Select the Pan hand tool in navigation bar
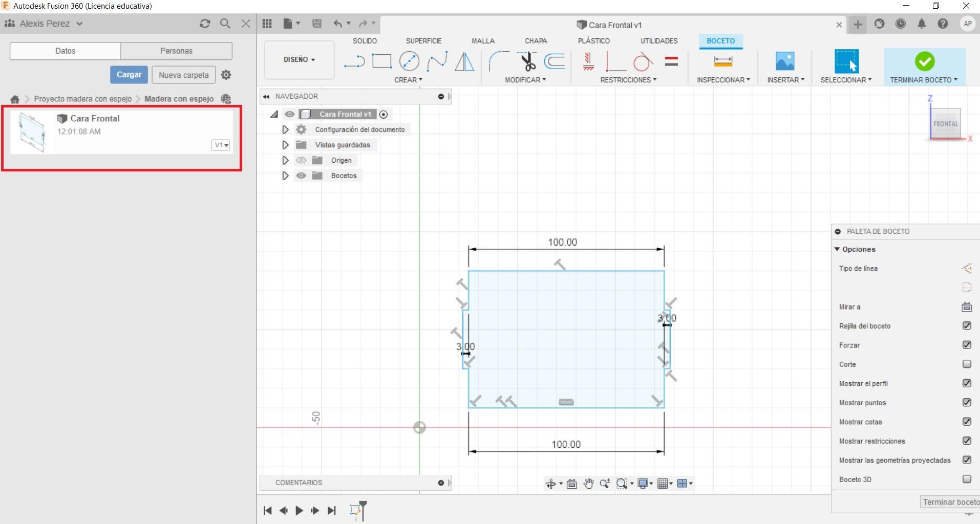 pos(588,484)
